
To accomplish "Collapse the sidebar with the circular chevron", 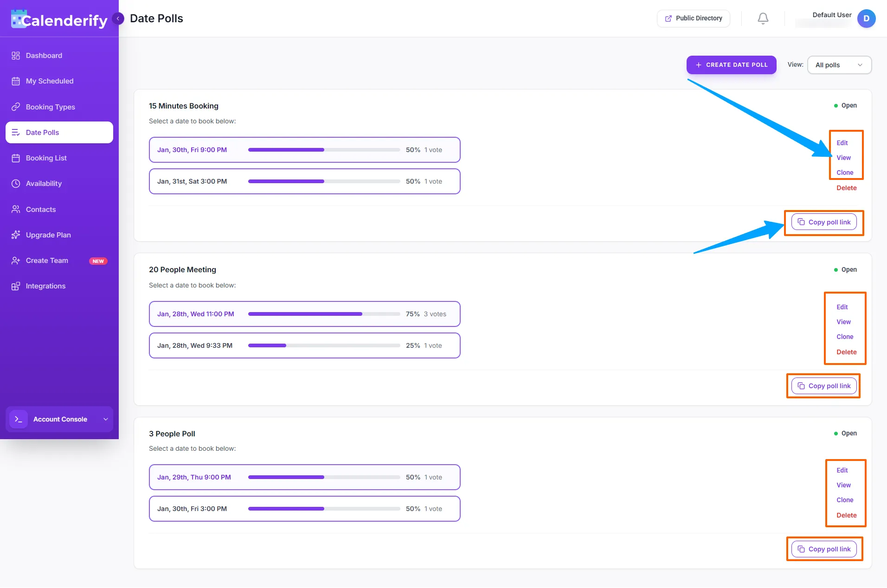I will point(118,18).
